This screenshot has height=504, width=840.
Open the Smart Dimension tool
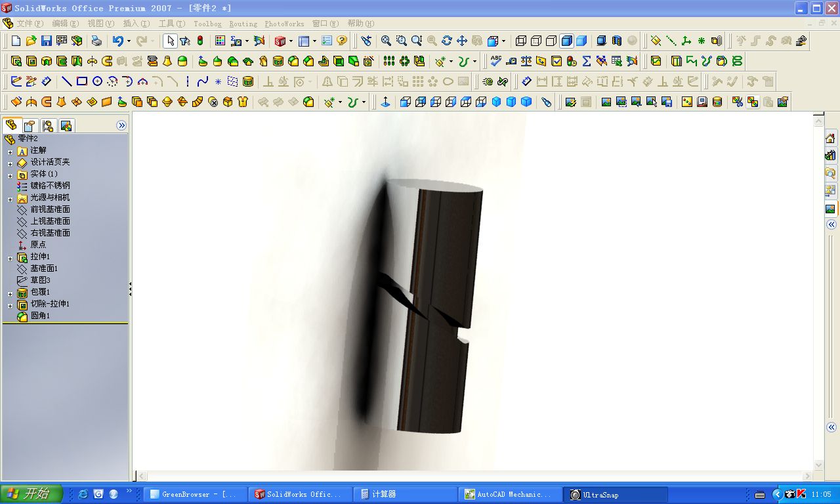click(46, 81)
